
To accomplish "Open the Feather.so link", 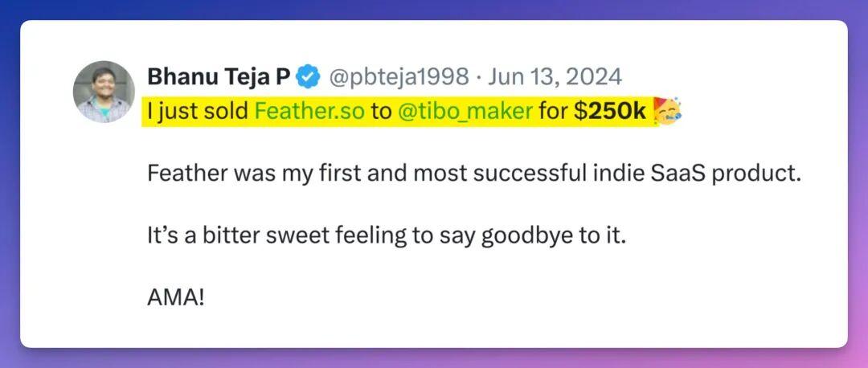I will [309, 112].
